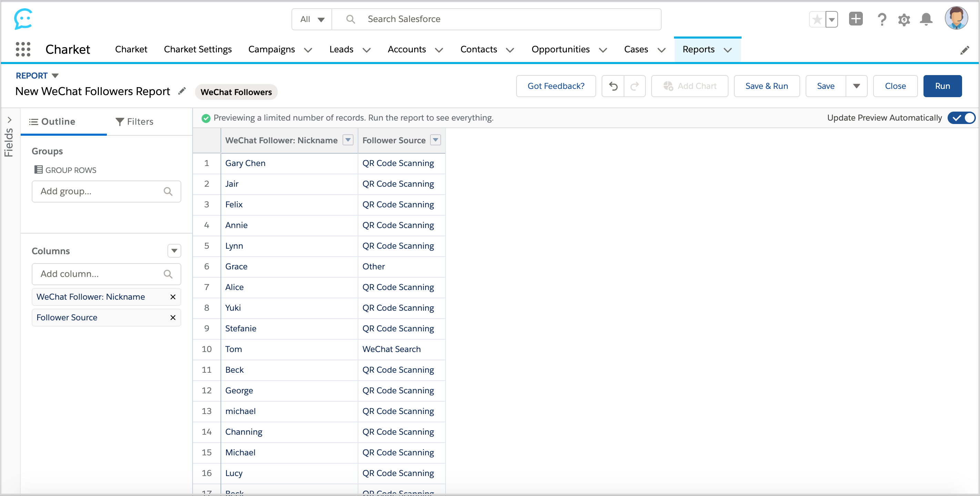Select the Stefanie nickname cell
980x496 pixels.
coord(289,329)
